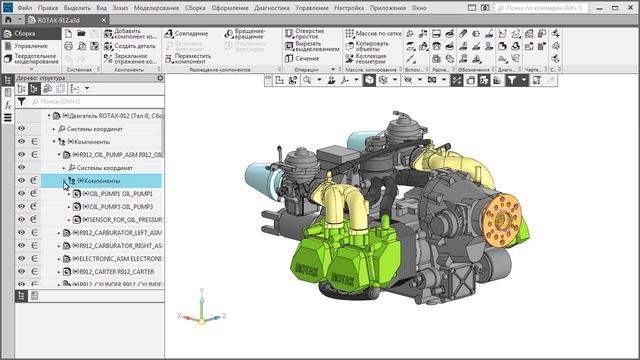Select the wireframe cube display mode
Screen dimensions: 640x360
click(x=383, y=80)
